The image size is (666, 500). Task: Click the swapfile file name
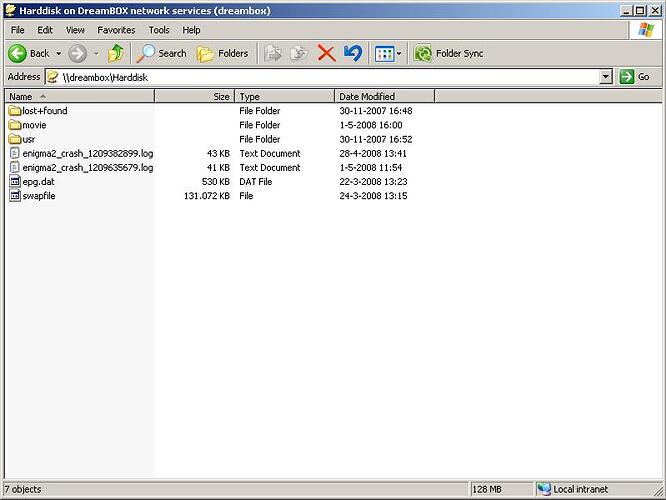tap(39, 196)
